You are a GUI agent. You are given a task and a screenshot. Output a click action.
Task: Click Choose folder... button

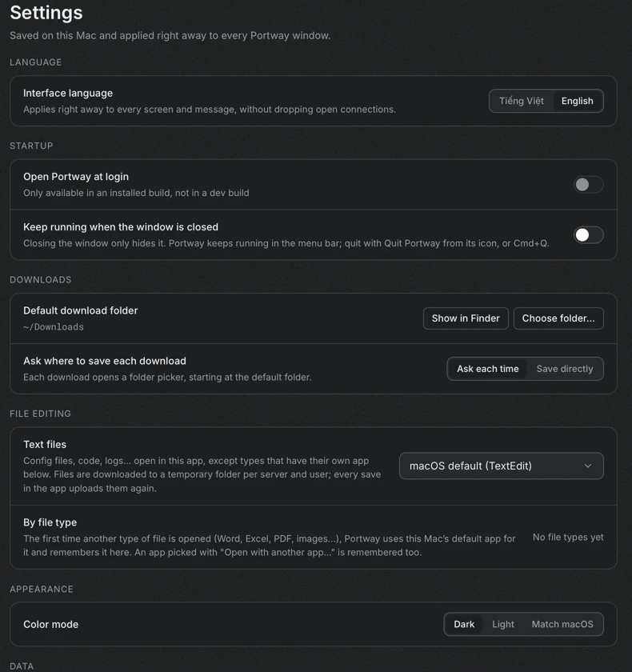point(558,318)
